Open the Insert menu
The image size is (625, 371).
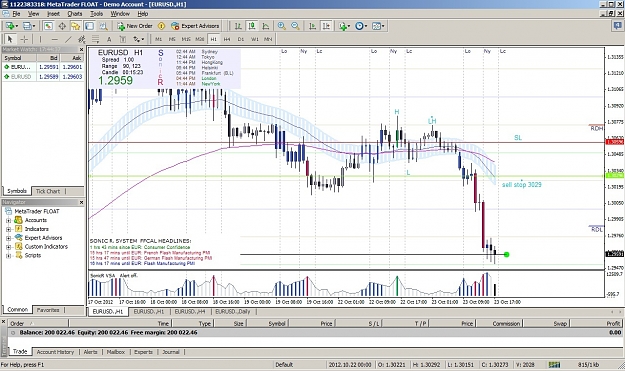tap(53, 14)
